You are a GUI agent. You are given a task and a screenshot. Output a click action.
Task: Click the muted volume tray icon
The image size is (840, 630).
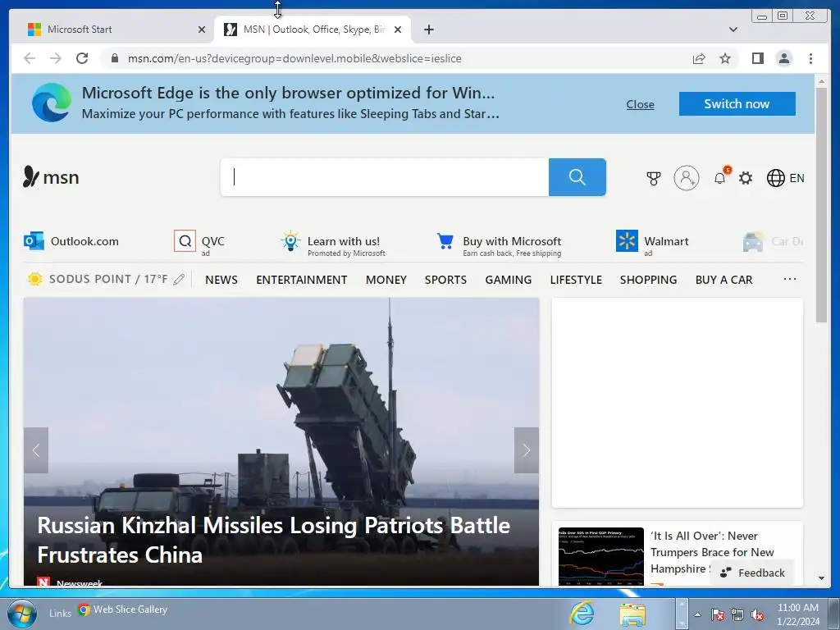click(757, 615)
